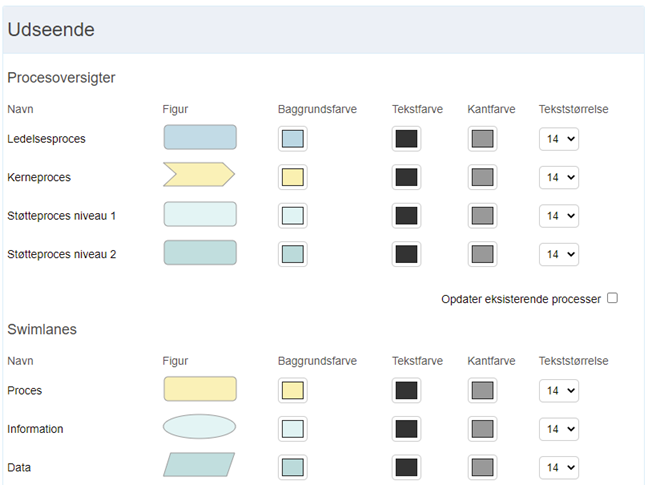Open Støtteproces niveau 1 text color swatch
This screenshot has height=485, width=648.
tap(406, 216)
